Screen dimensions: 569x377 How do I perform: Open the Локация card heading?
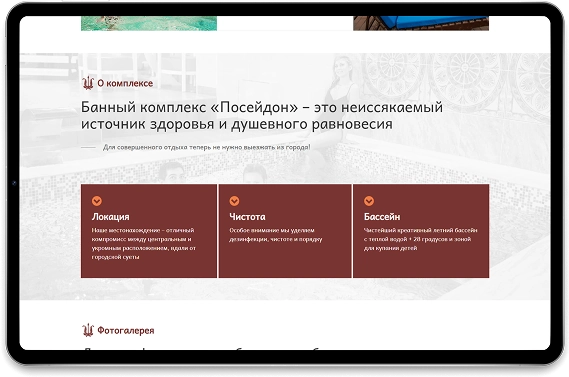coord(110,217)
